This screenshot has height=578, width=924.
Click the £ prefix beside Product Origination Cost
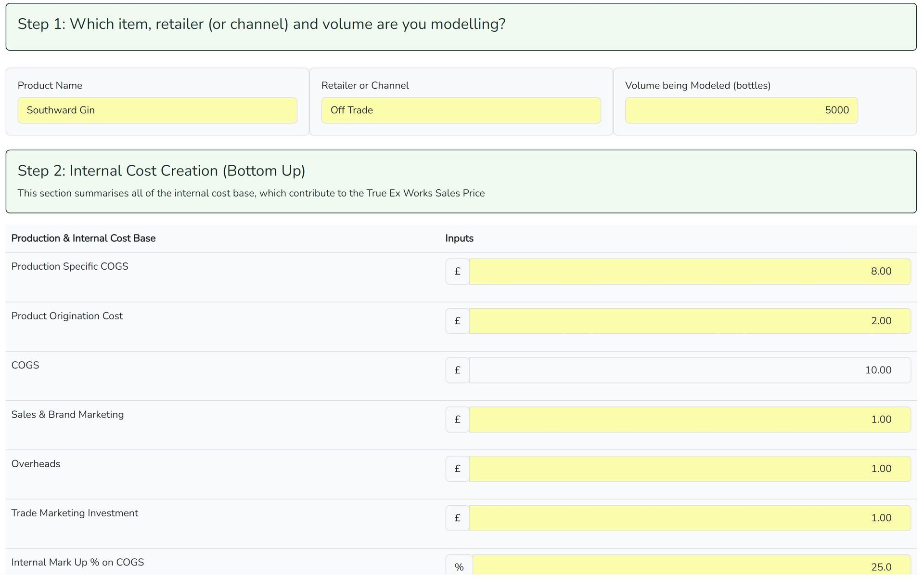pos(458,321)
